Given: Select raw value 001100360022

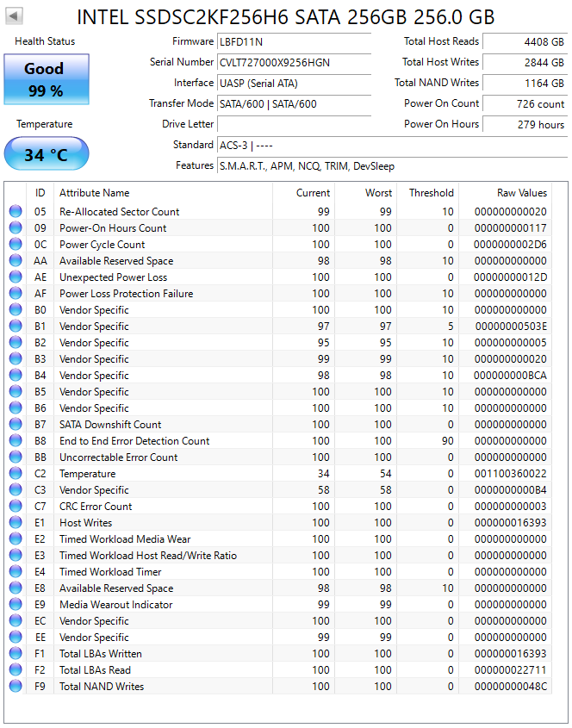Looking at the screenshot, I should (x=511, y=474).
